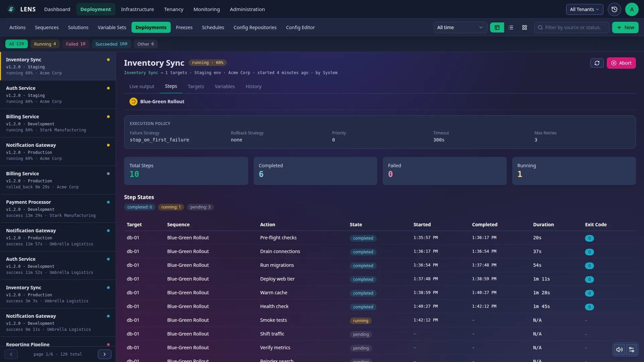
Task: Switch to split panel view icon
Action: (497, 27)
